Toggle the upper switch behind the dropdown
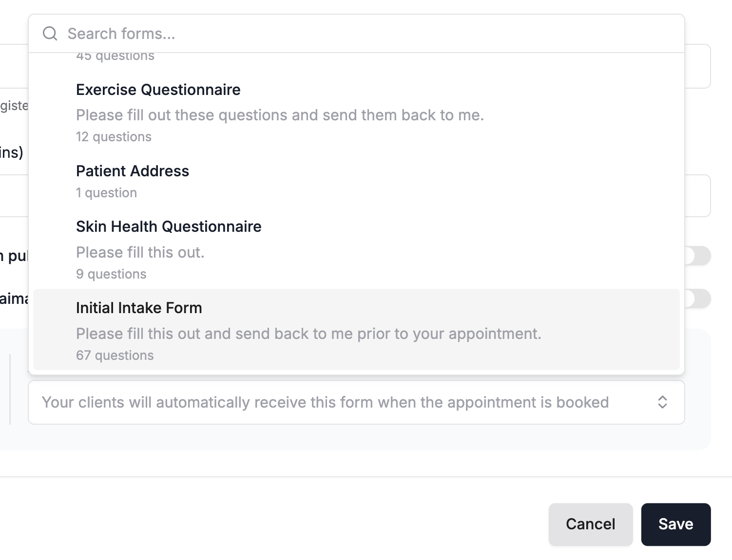The height and width of the screenshot is (560, 732). pyautogui.click(x=697, y=256)
